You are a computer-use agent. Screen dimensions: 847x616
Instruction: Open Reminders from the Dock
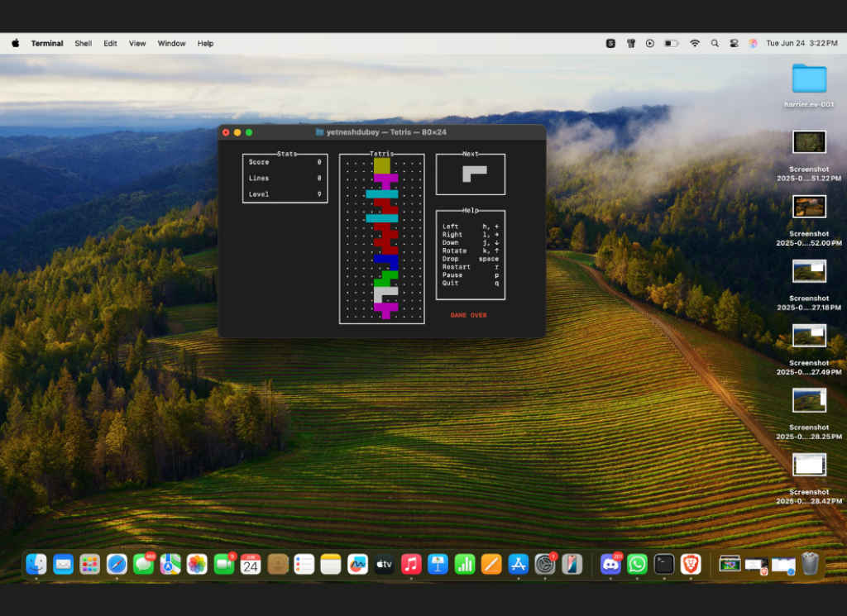pos(304,565)
